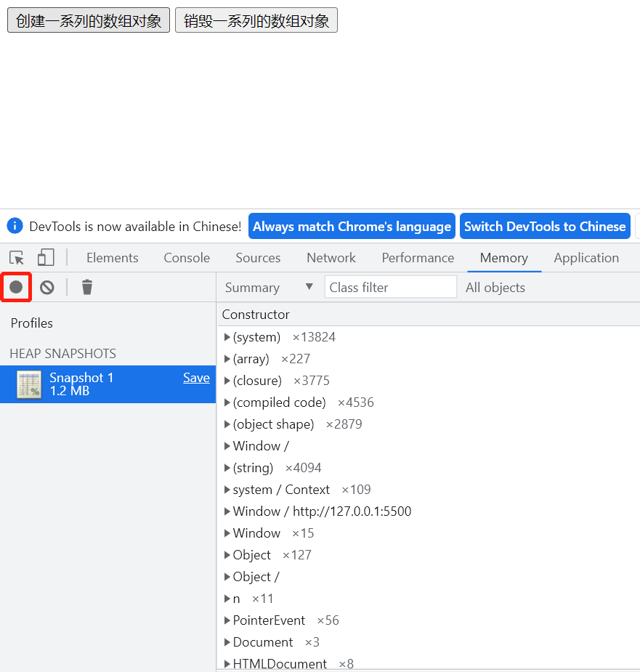Screen dimensions: 640x672
Task: Open the Network tab
Action: click(x=331, y=258)
